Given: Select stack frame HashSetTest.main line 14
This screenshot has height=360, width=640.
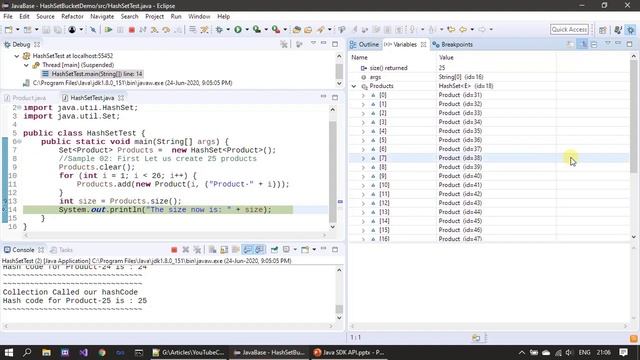Looking at the screenshot, I should (97, 74).
